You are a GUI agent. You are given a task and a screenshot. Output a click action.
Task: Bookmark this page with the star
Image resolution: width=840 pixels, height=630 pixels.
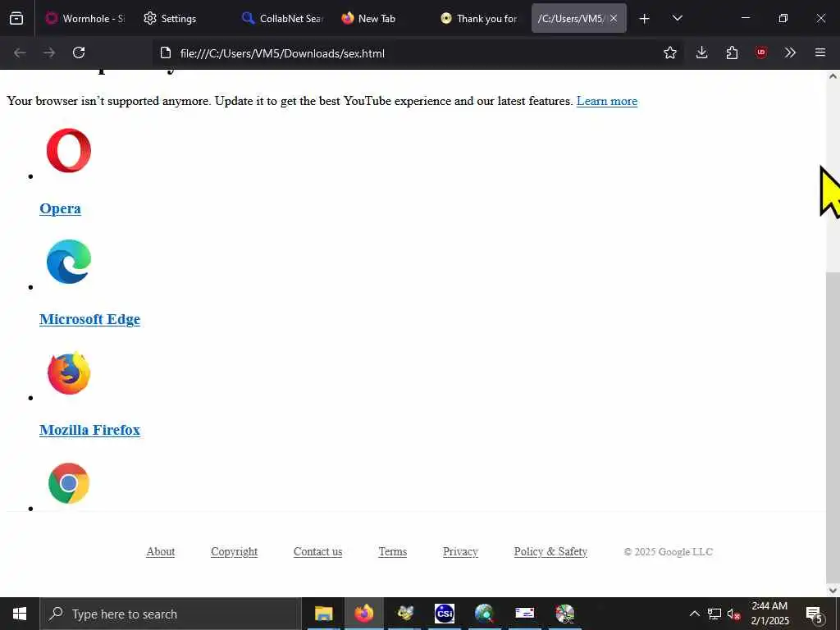click(x=669, y=52)
